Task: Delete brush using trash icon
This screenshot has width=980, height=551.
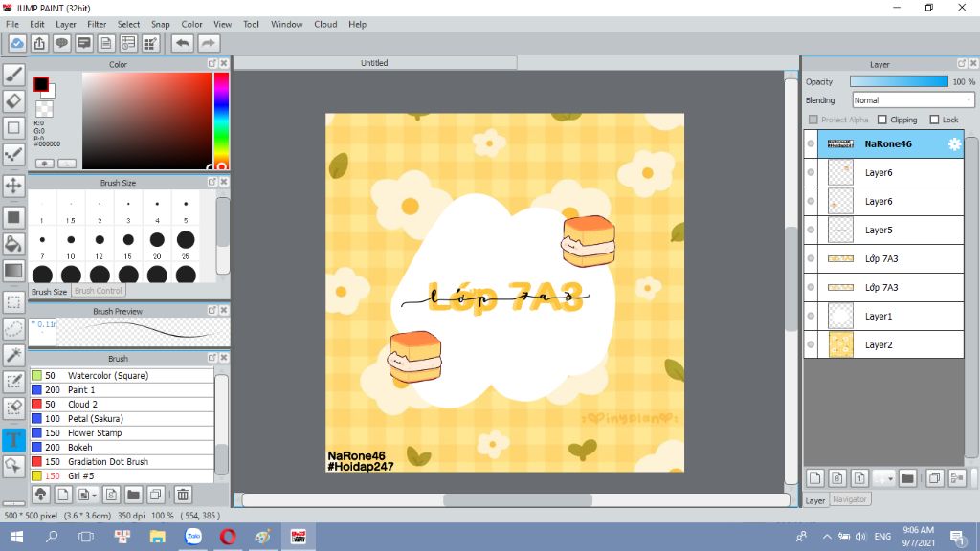Action: point(182,495)
